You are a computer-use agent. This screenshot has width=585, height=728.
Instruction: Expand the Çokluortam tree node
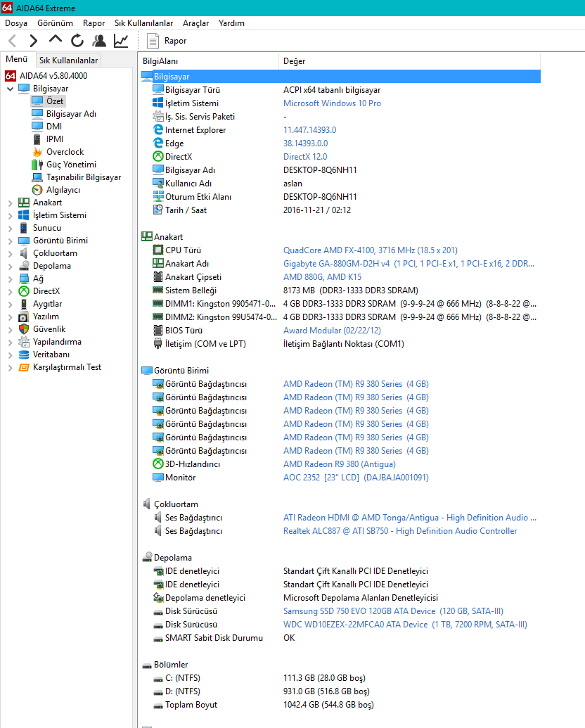coord(11,253)
